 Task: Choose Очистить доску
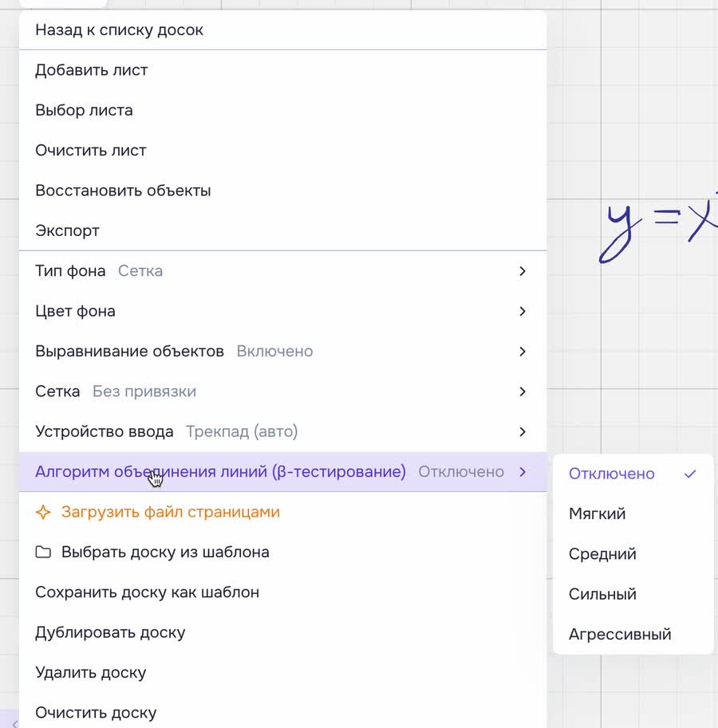[x=283, y=713]
